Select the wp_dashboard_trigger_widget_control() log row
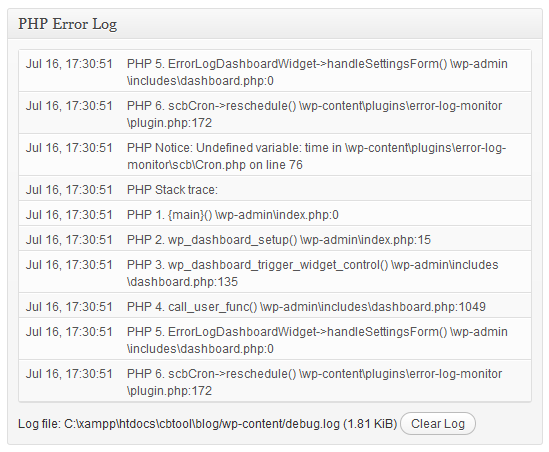 point(275,272)
